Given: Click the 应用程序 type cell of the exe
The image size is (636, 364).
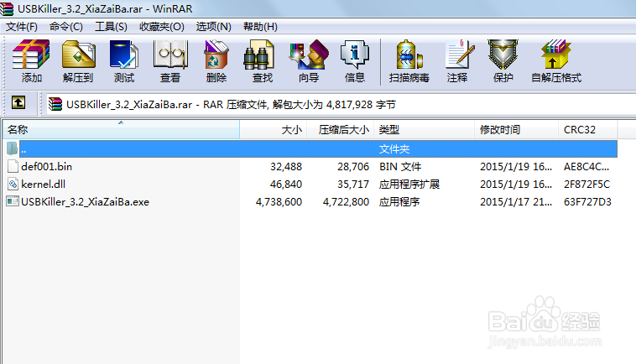Looking at the screenshot, I should coord(399,202).
